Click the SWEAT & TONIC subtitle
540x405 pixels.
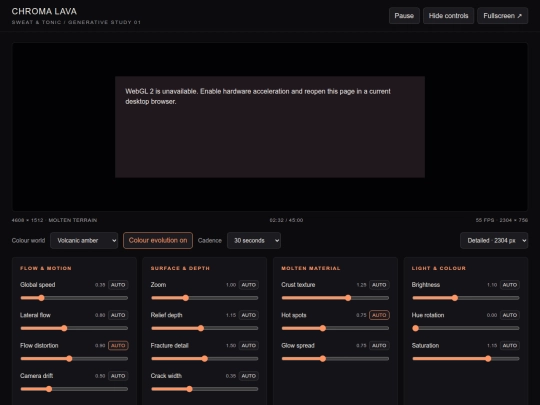tap(76, 22)
